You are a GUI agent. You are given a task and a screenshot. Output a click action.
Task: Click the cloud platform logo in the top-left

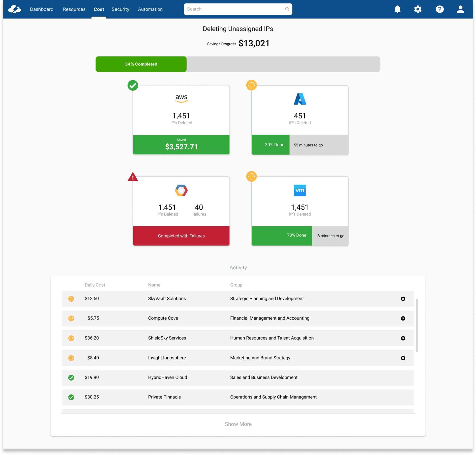click(x=15, y=9)
